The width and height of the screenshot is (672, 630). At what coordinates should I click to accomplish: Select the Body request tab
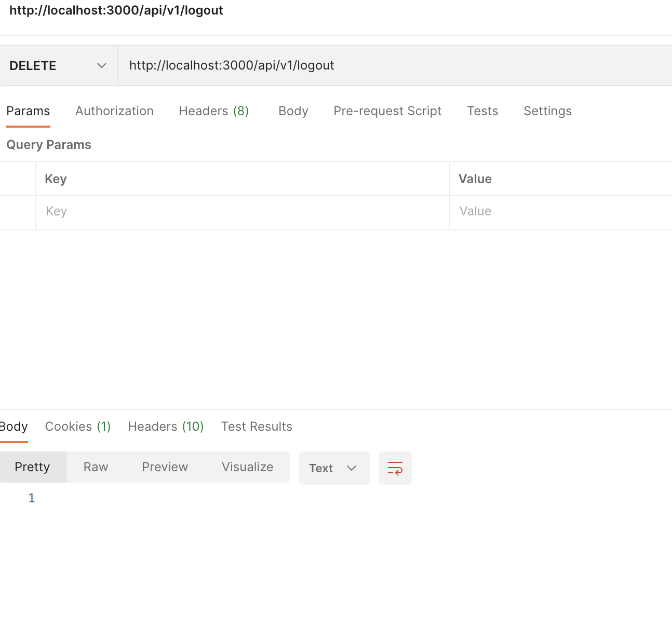pos(293,111)
